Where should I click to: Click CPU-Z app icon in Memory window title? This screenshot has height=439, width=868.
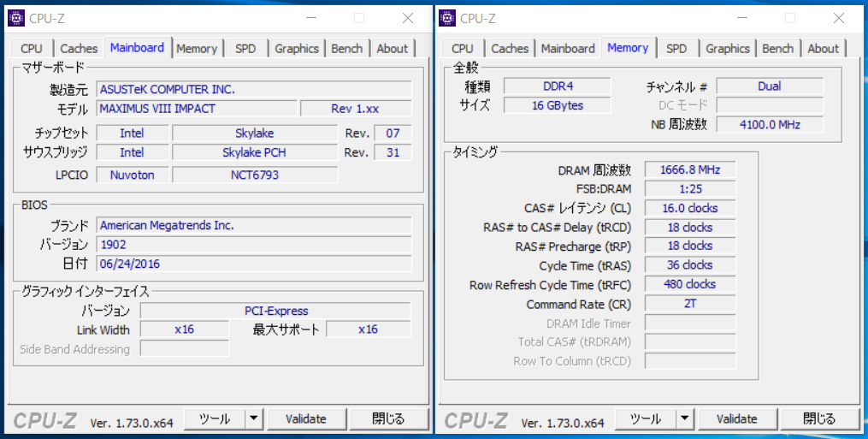(x=447, y=18)
